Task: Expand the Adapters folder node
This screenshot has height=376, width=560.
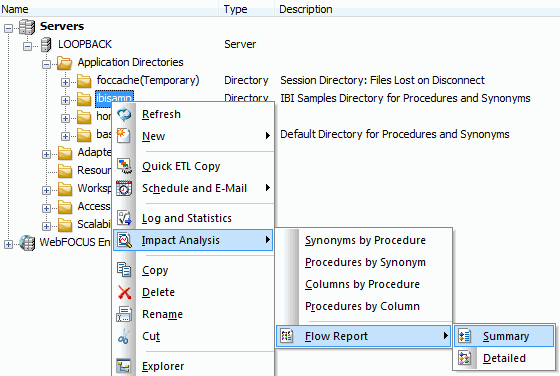Action: 46,154
